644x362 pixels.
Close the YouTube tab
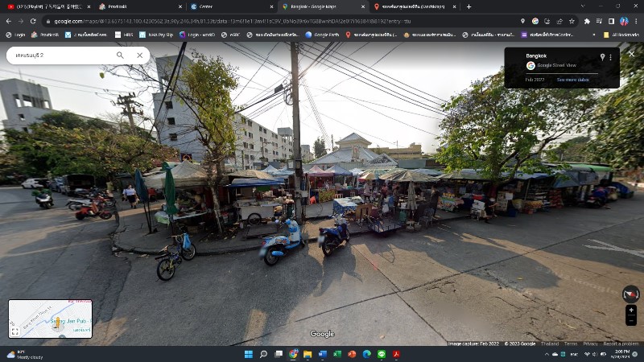89,6
